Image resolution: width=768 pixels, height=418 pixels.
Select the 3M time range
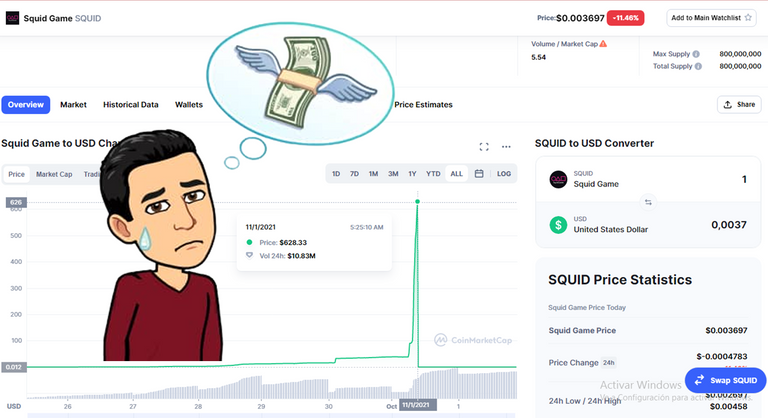[393, 173]
